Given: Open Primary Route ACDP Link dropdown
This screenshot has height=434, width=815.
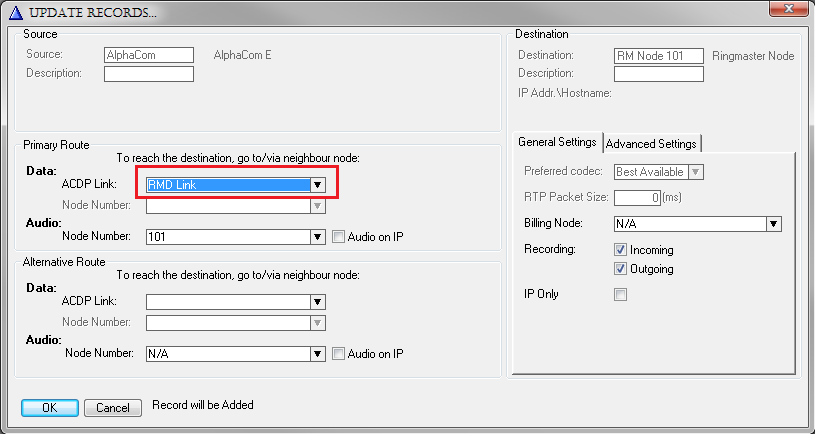Looking at the screenshot, I should pos(317,185).
